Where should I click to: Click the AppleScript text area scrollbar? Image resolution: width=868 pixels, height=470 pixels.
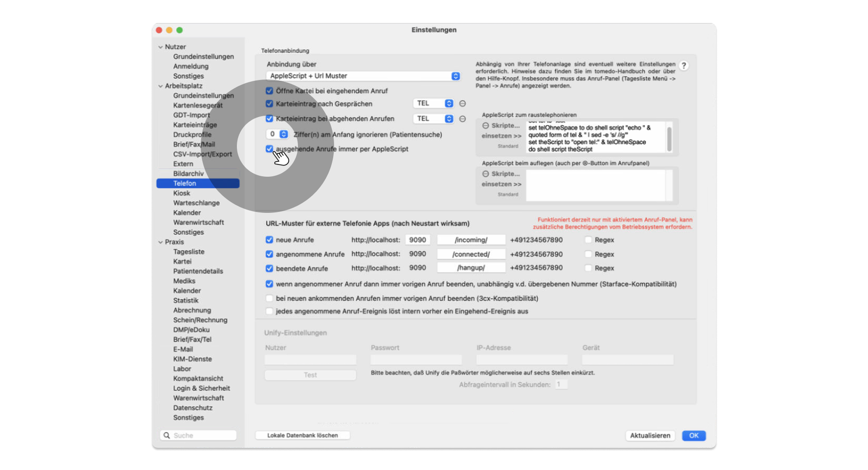[669, 139]
